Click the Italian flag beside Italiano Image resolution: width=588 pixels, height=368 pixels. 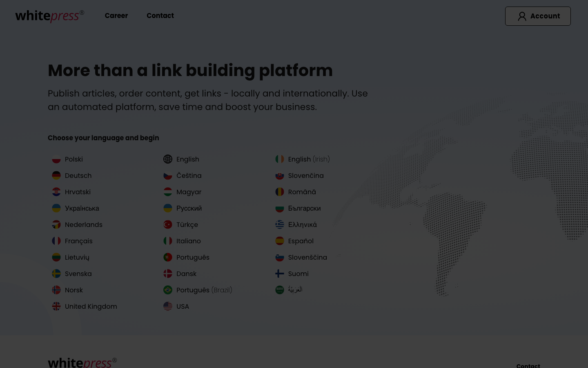pos(168,241)
